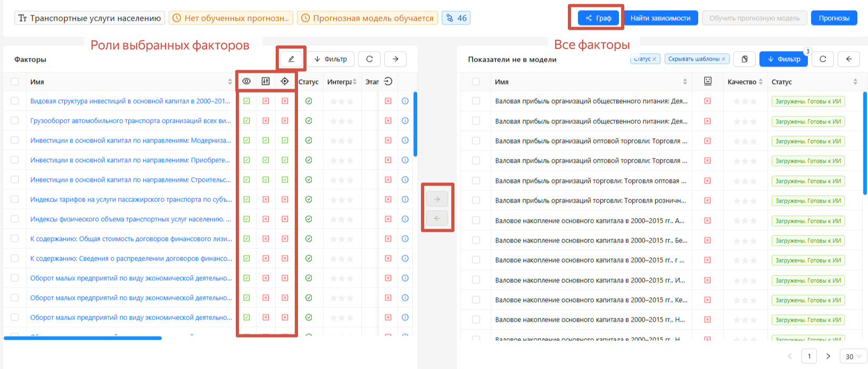
Task: Move selected factors right with middle arrow
Action: [x=437, y=199]
